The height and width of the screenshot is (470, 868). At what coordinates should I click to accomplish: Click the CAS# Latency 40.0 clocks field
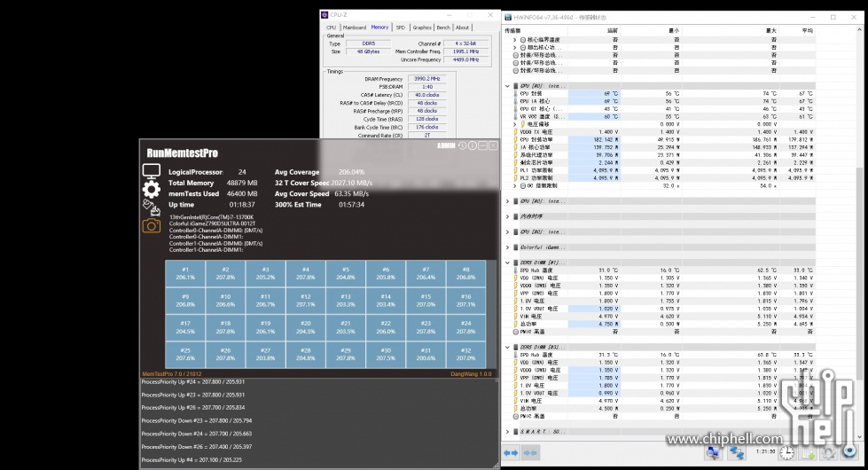pyautogui.click(x=426, y=95)
